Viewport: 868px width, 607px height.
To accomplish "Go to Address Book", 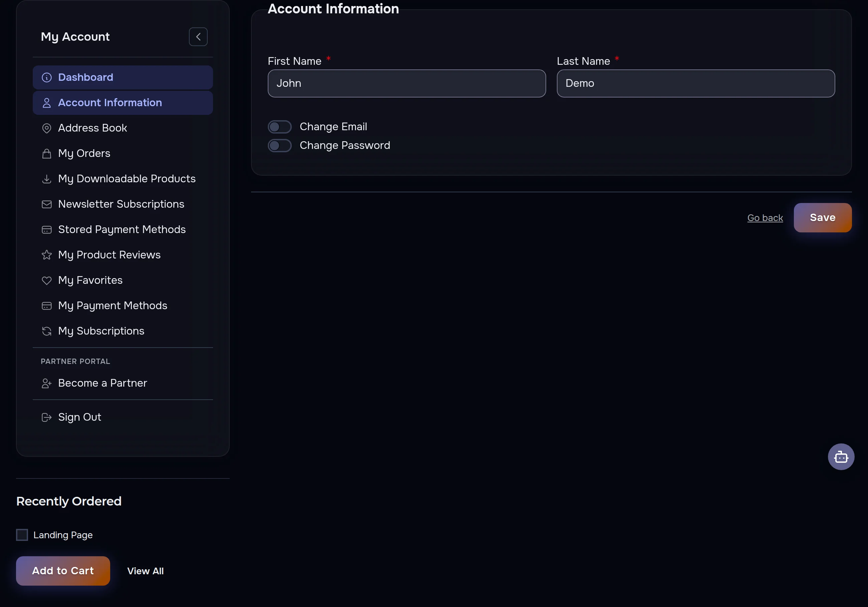I will pos(123,128).
